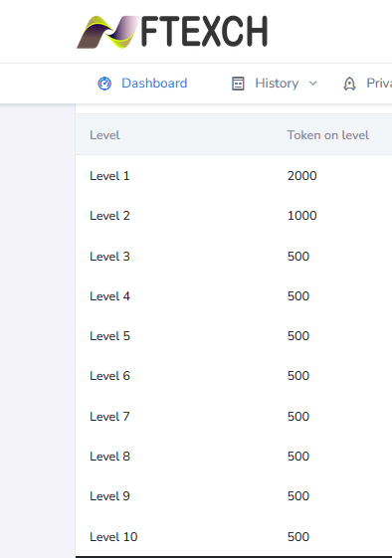The width and height of the screenshot is (392, 558).
Task: Select the Level 5 row label
Action: coord(109,336)
